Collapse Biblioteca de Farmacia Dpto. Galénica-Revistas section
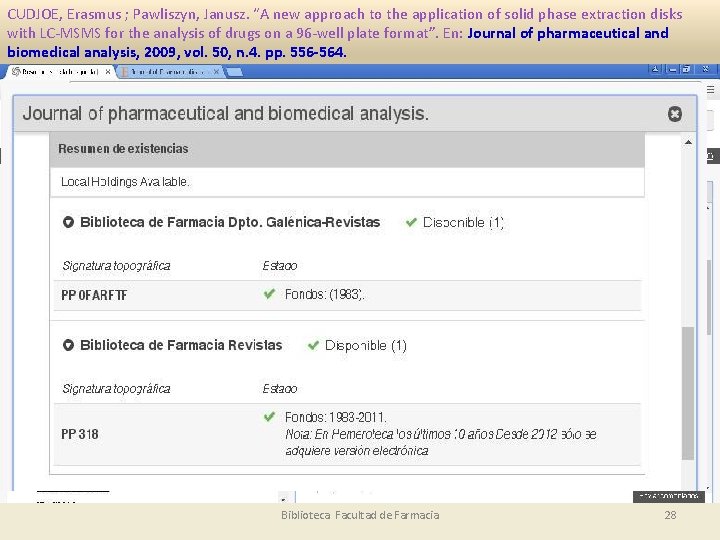 pyautogui.click(x=68, y=222)
